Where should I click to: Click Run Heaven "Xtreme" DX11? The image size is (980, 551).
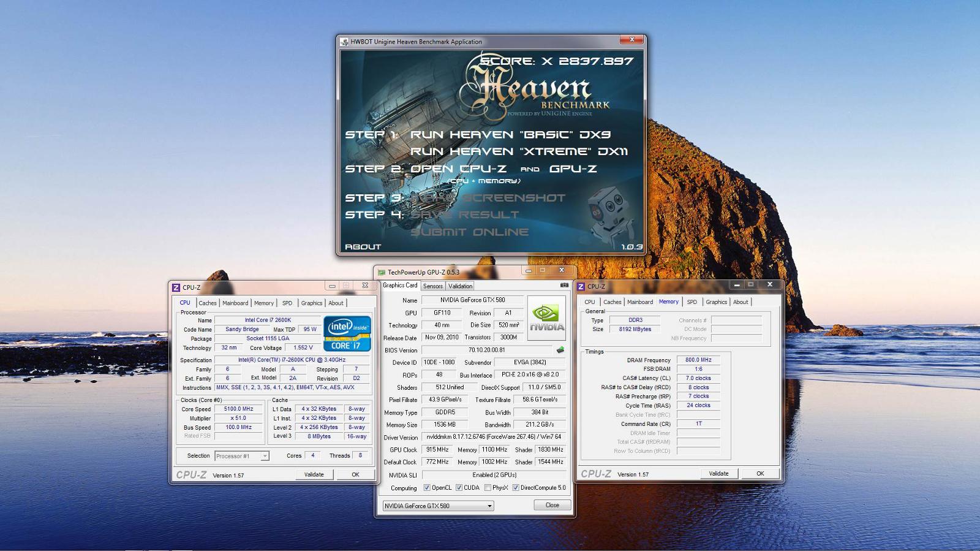pyautogui.click(x=519, y=151)
